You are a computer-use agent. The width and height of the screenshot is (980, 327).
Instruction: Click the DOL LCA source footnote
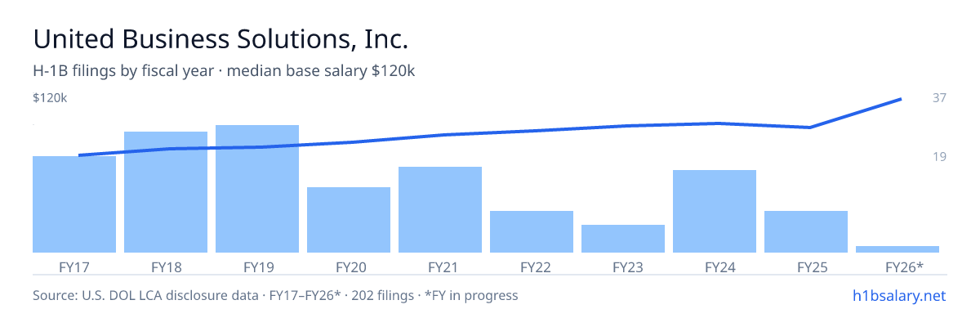pos(275,295)
